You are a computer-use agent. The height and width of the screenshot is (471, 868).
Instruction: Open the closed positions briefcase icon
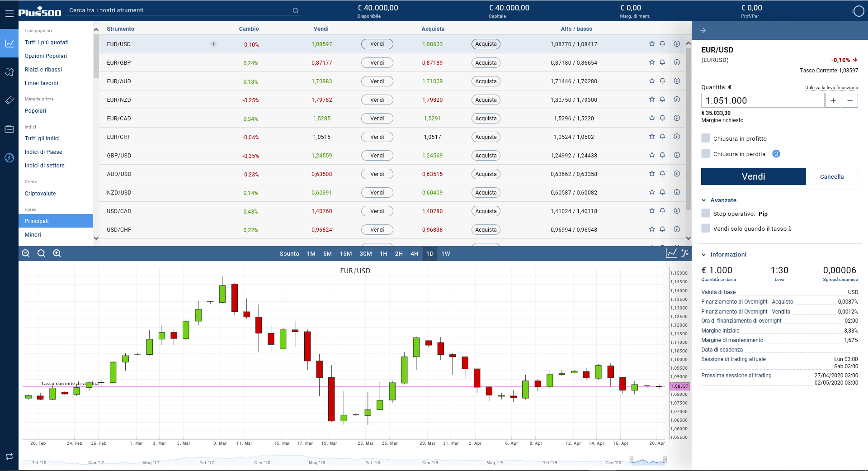[9, 129]
